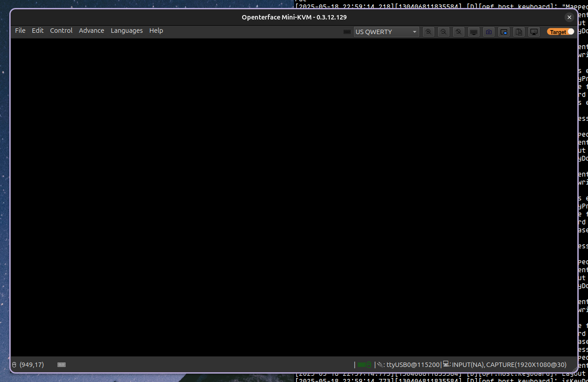The height and width of the screenshot is (382, 588).
Task: Click the screen saver monitor icon
Action: tap(534, 32)
